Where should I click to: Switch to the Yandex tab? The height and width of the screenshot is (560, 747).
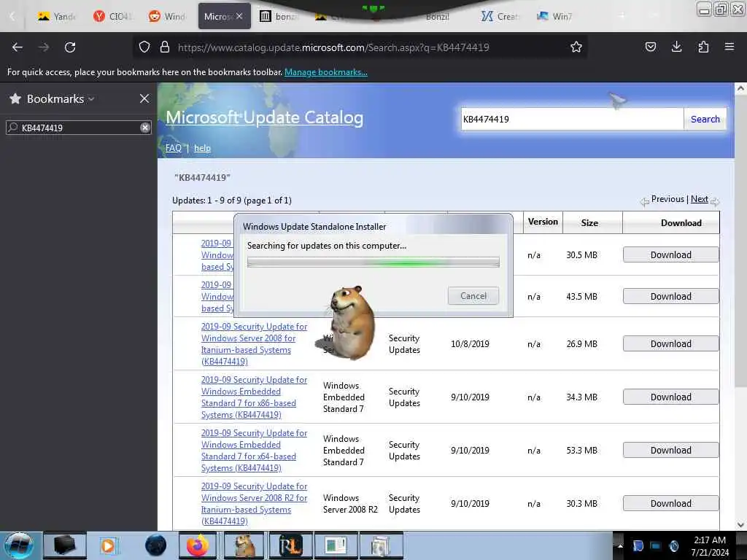[x=56, y=17]
